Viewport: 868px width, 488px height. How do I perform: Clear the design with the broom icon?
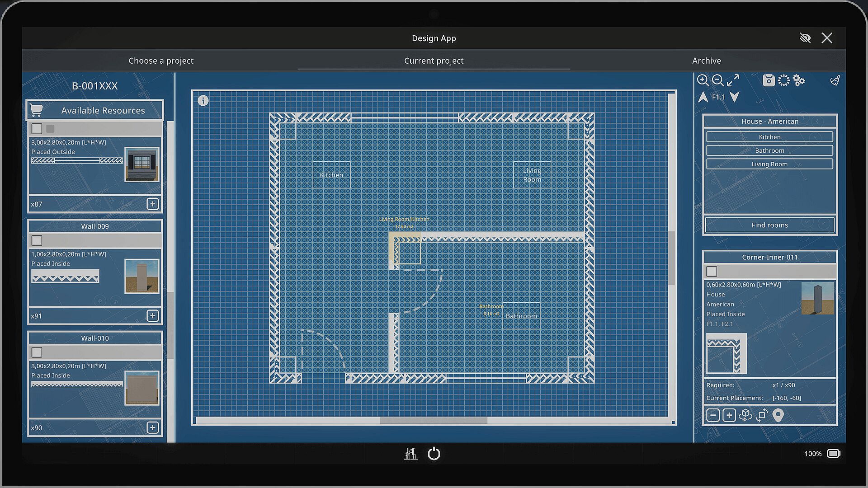click(x=835, y=80)
